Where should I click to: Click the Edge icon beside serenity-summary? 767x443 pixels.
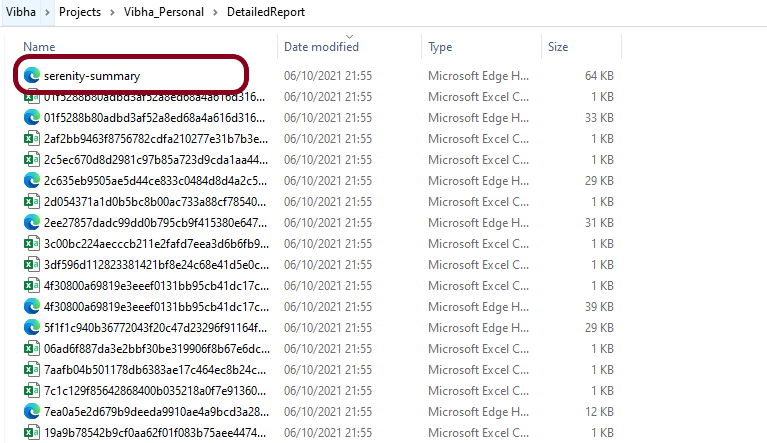(31, 75)
